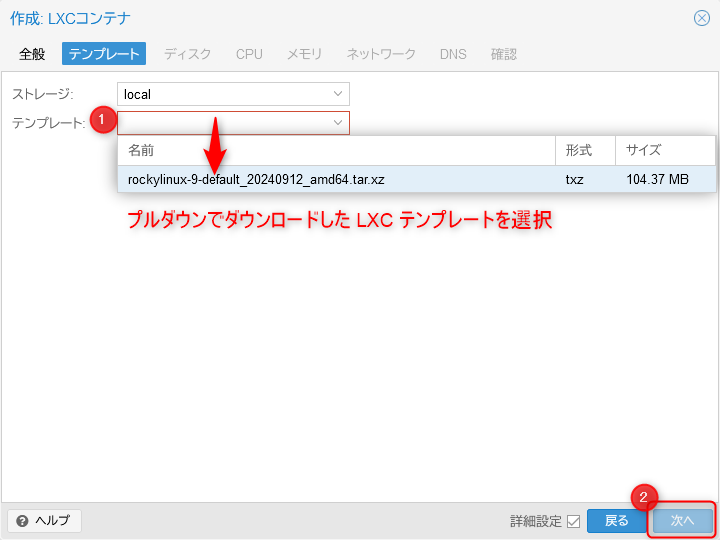Expand the ストレージ dropdown arrow

pos(338,94)
